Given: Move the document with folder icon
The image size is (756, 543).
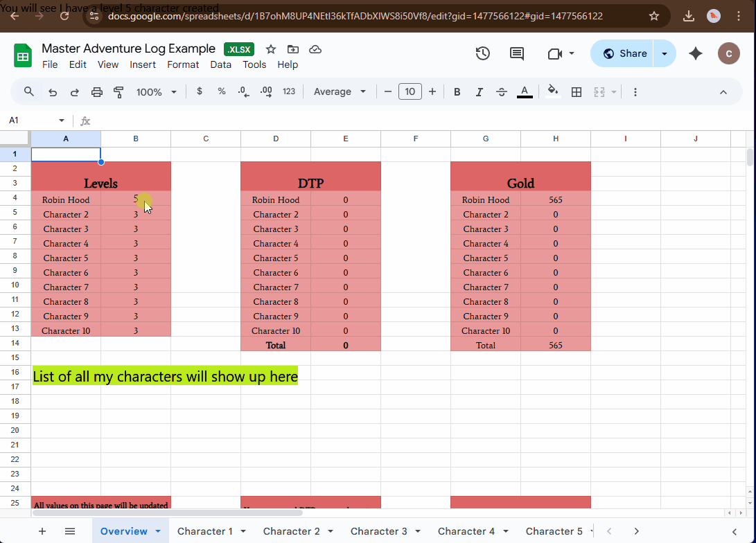Looking at the screenshot, I should 293,49.
